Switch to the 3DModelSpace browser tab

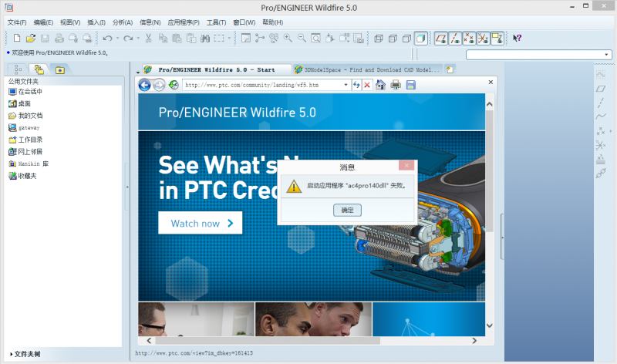(369, 69)
